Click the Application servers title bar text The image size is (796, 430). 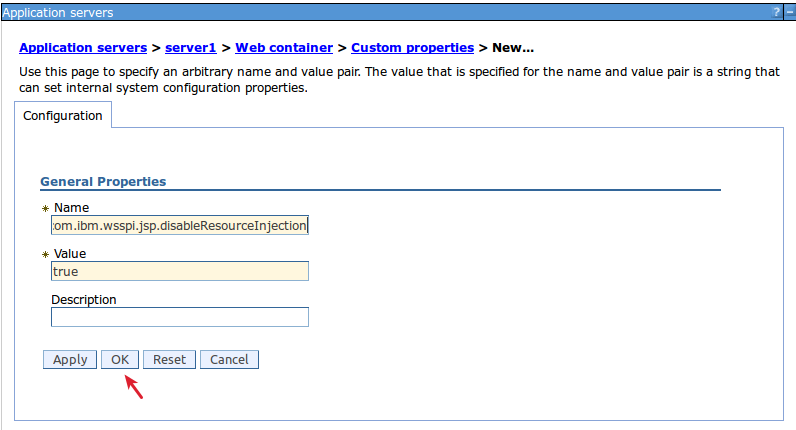click(57, 13)
